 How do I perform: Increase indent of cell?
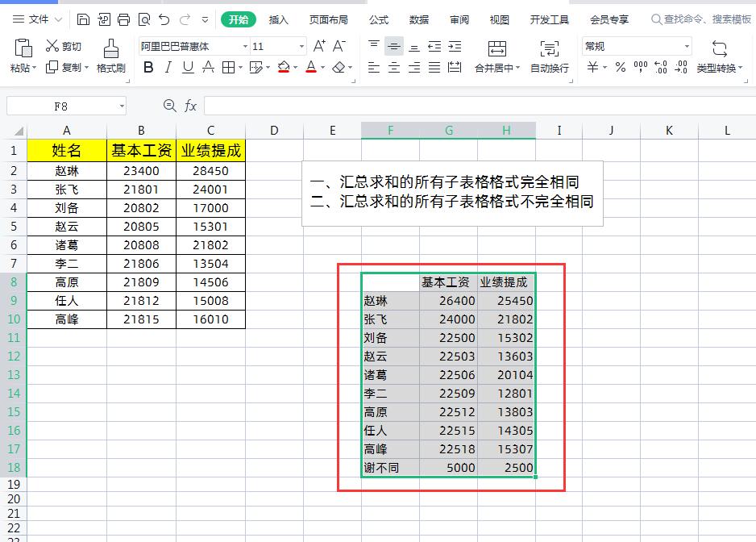455,46
